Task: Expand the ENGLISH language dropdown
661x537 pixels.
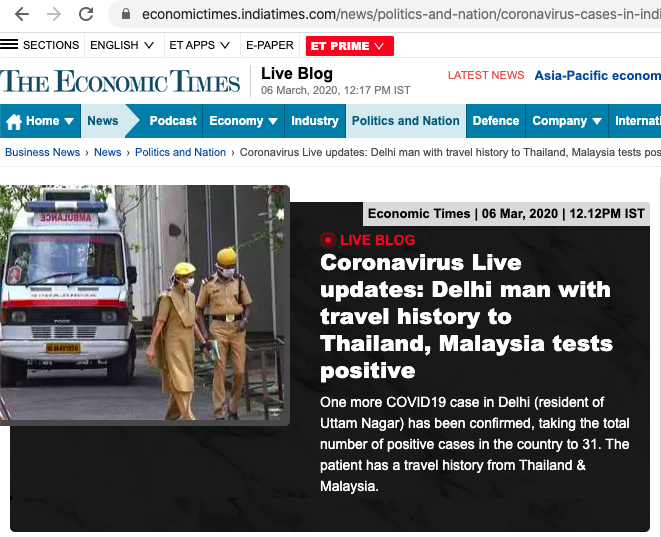Action: [122, 45]
